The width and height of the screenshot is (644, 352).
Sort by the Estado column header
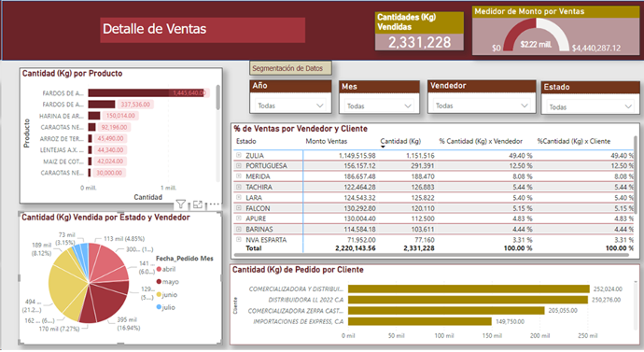click(x=246, y=141)
